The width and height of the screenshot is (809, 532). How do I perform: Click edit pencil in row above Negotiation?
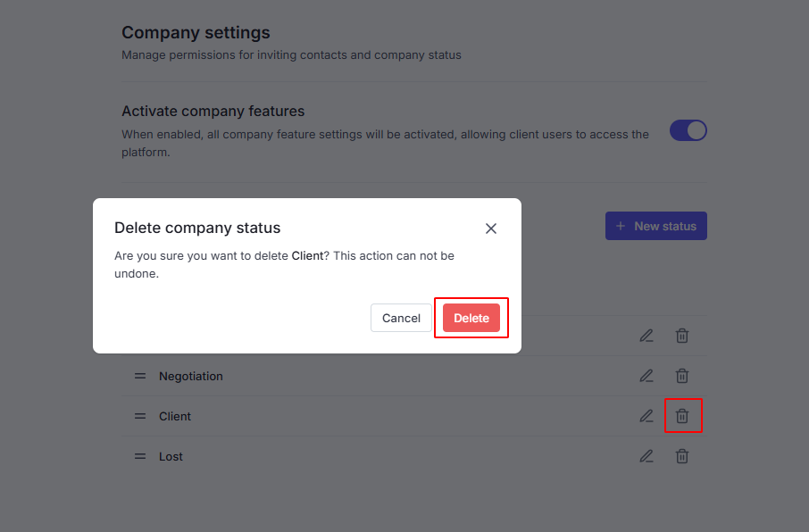[x=646, y=336]
